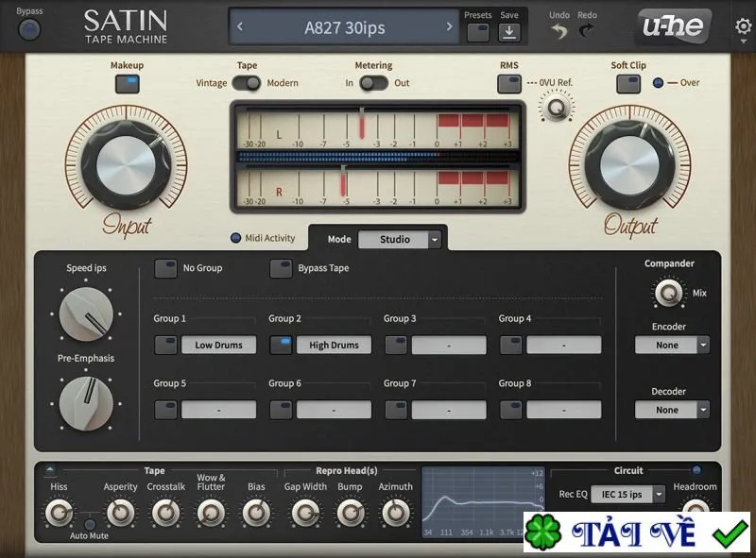Toggle the Group 3 assign button
Screen dimensions: 756x558
[396, 345]
